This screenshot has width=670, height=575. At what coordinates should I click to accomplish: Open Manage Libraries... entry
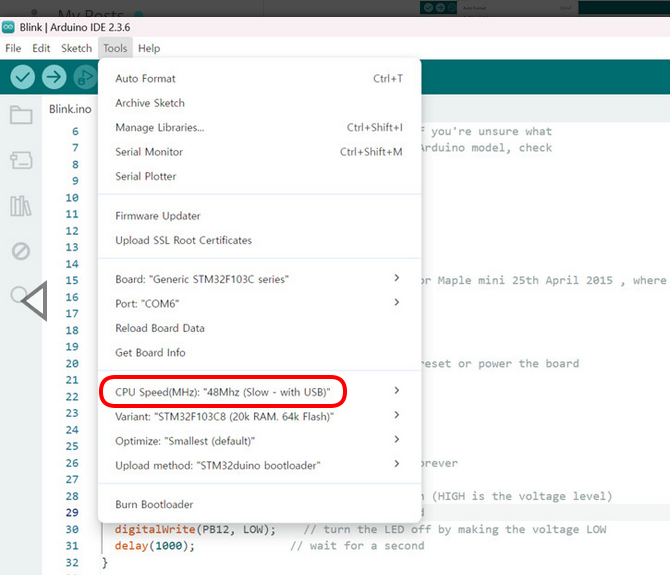click(x=259, y=127)
